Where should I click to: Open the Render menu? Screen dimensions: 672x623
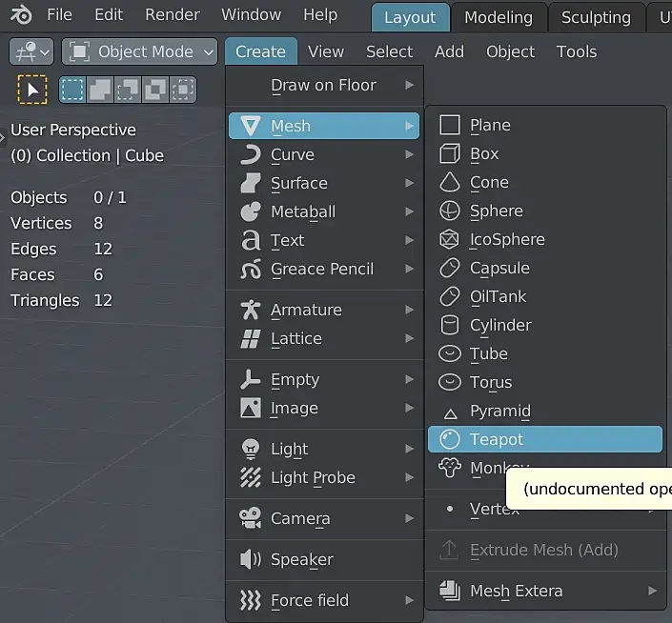point(173,15)
